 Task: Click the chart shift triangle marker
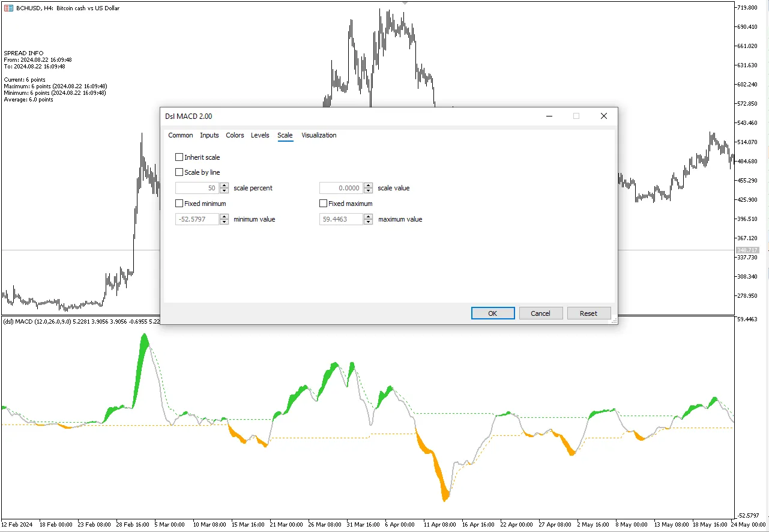click(x=405, y=3)
